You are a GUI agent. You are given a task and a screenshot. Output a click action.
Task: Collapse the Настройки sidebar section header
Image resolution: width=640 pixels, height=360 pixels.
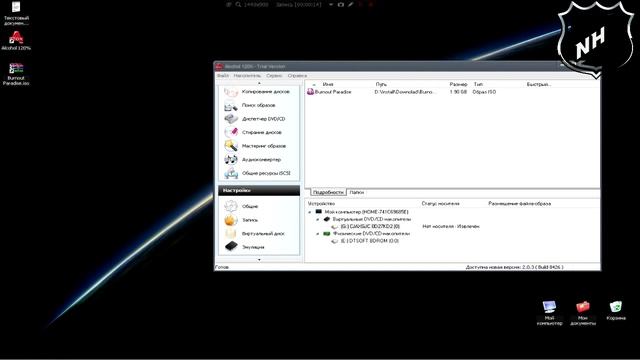point(259,190)
